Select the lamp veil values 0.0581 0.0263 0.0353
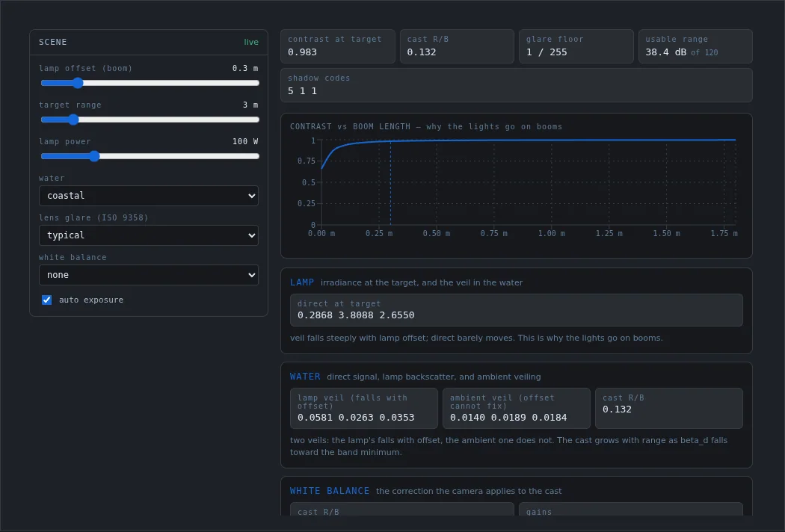 356,418
